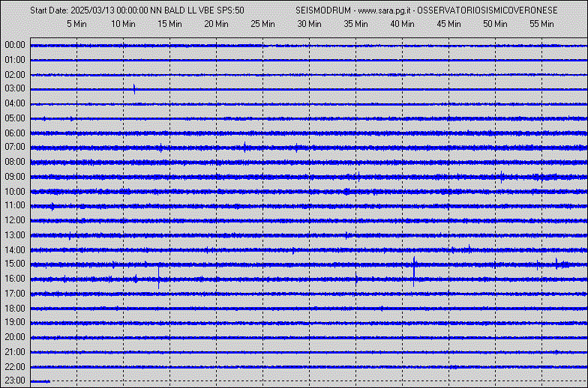Click the 18:00 hour label
The width and height of the screenshot is (588, 388).
pyautogui.click(x=15, y=309)
